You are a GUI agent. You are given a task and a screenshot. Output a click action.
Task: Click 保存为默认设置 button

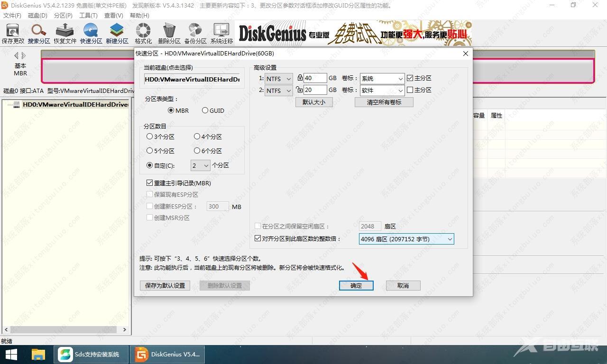tap(165, 285)
